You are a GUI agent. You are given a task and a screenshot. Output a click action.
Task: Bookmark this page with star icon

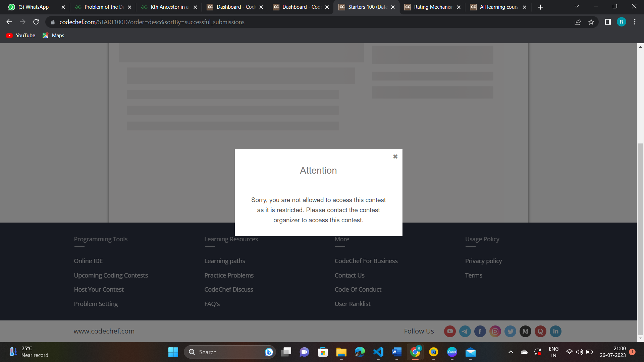(x=591, y=22)
